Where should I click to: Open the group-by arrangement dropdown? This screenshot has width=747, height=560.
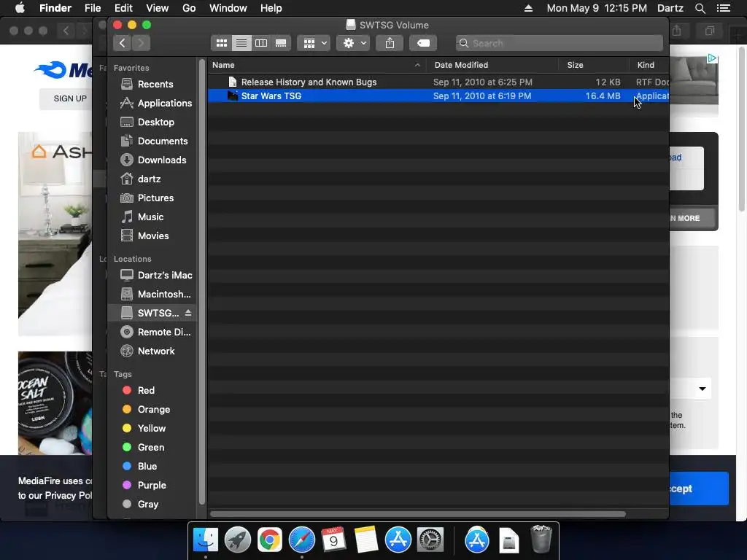coord(314,43)
